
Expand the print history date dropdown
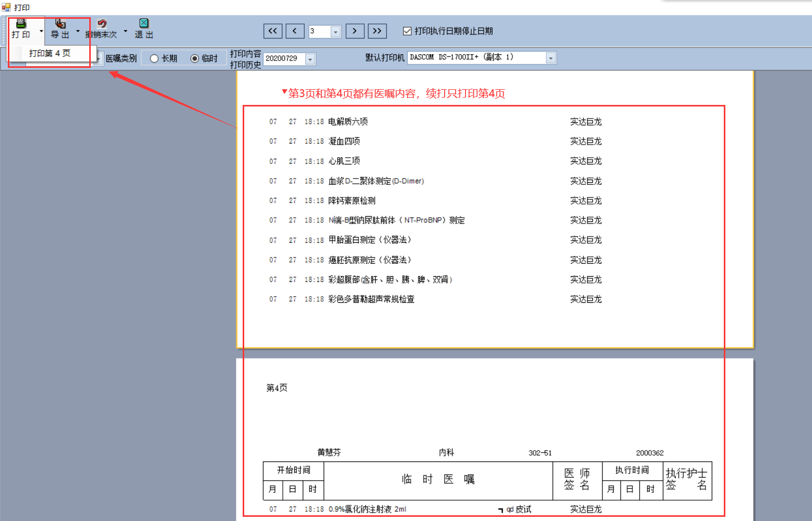(311, 59)
